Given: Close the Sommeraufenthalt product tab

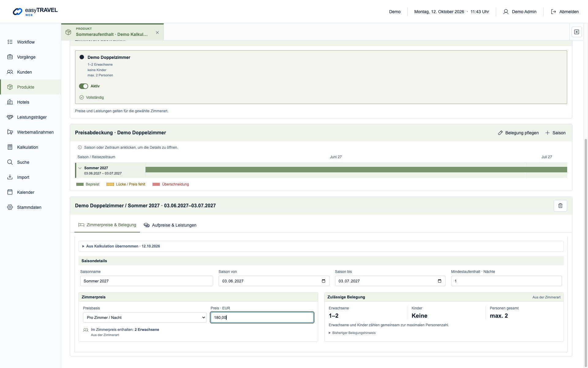Looking at the screenshot, I should pyautogui.click(x=157, y=33).
